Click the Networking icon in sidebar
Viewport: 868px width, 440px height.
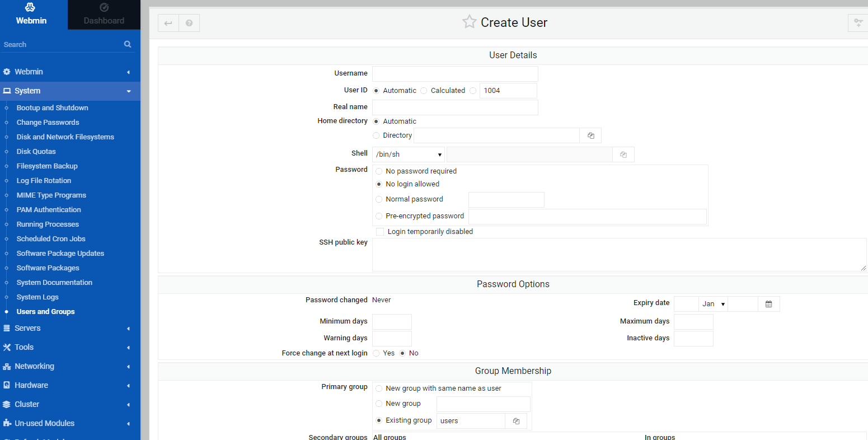[x=7, y=366]
